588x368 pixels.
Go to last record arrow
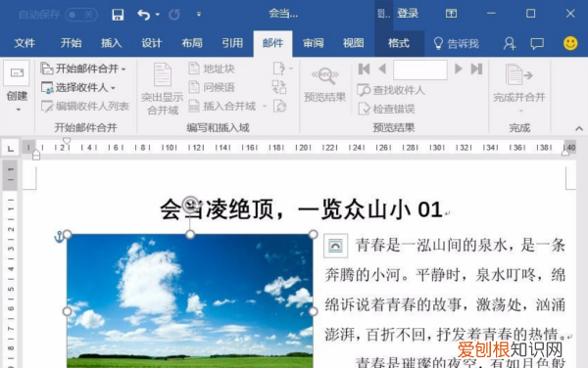point(476,69)
